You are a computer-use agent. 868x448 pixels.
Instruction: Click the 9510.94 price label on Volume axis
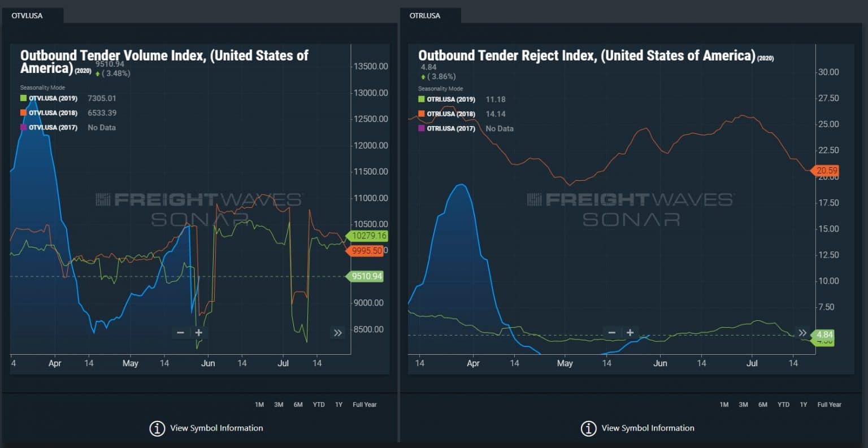[x=366, y=276]
